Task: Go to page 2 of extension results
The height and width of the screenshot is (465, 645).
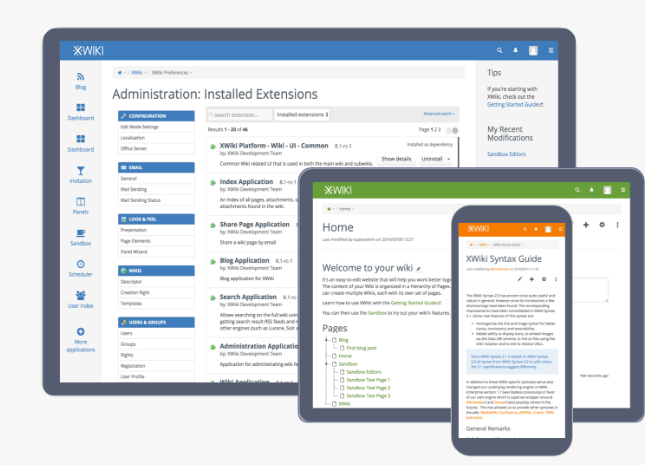Action: pos(436,130)
